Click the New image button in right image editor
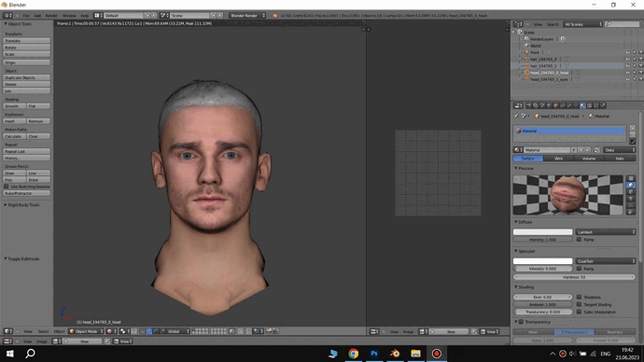Screen dimensions: 644x362 (x=451, y=331)
